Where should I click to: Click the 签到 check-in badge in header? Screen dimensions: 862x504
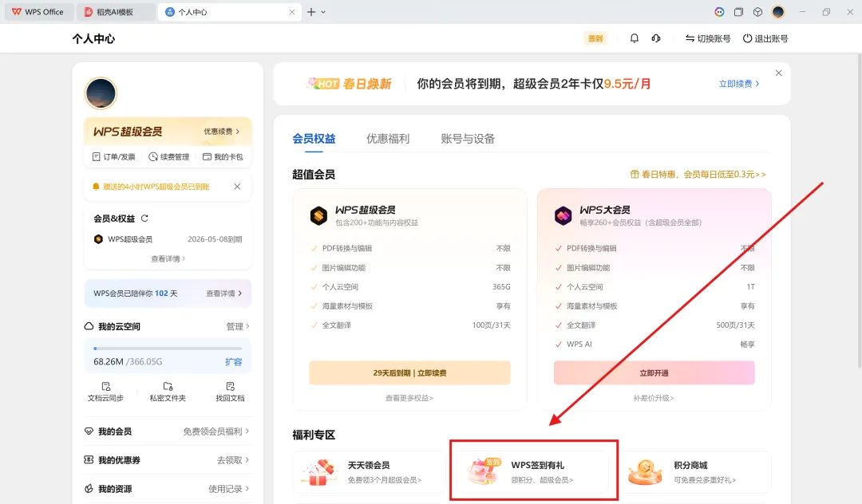coord(595,38)
